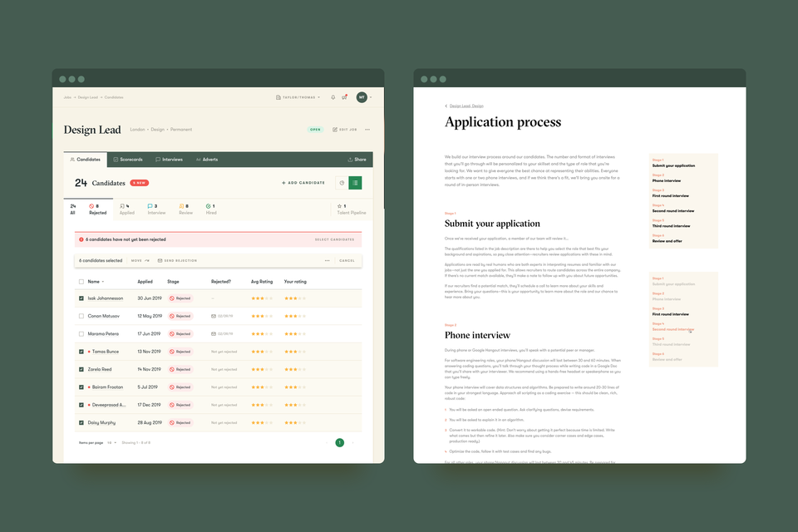
Task: Click the Move arrow icon
Action: tap(147, 261)
